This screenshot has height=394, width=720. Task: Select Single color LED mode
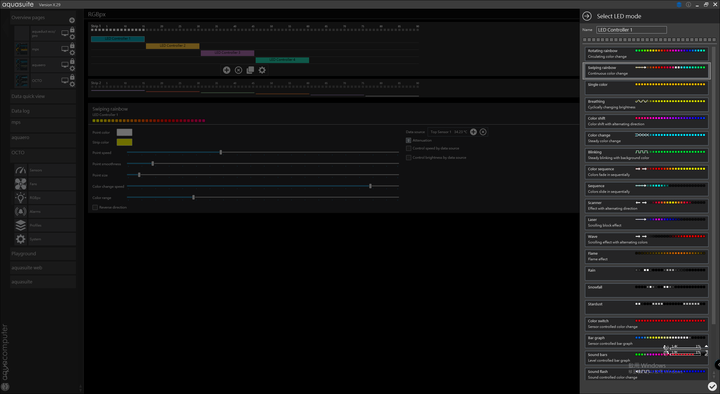tap(647, 87)
